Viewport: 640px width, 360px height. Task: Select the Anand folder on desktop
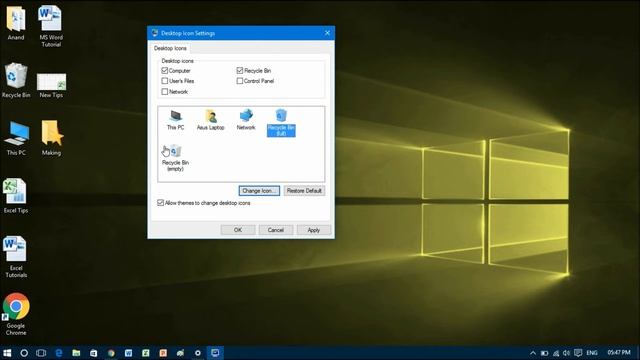[16, 22]
